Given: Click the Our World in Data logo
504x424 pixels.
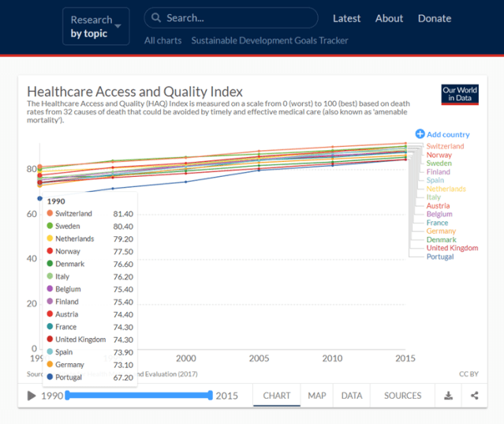Looking at the screenshot, I should coord(459,95).
